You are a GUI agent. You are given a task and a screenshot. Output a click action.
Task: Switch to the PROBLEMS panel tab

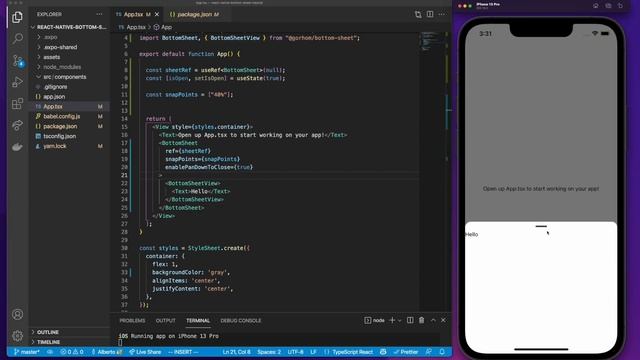[132, 321]
